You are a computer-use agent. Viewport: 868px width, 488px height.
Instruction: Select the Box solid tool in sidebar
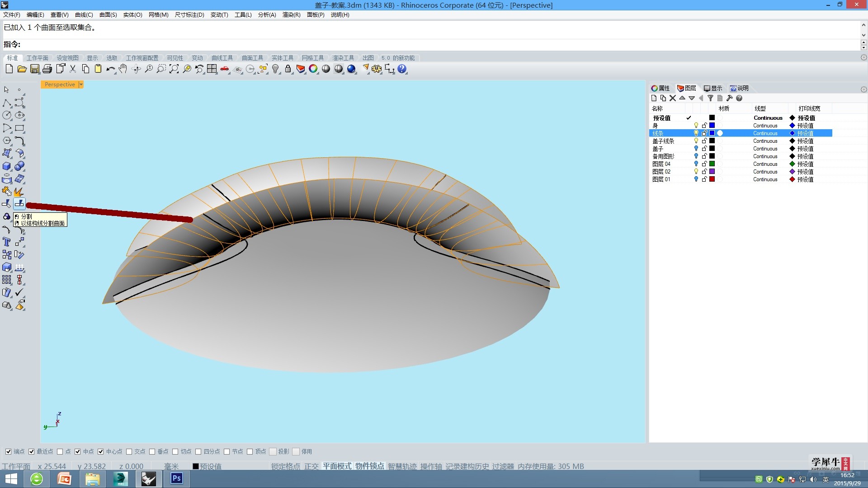pos(6,166)
